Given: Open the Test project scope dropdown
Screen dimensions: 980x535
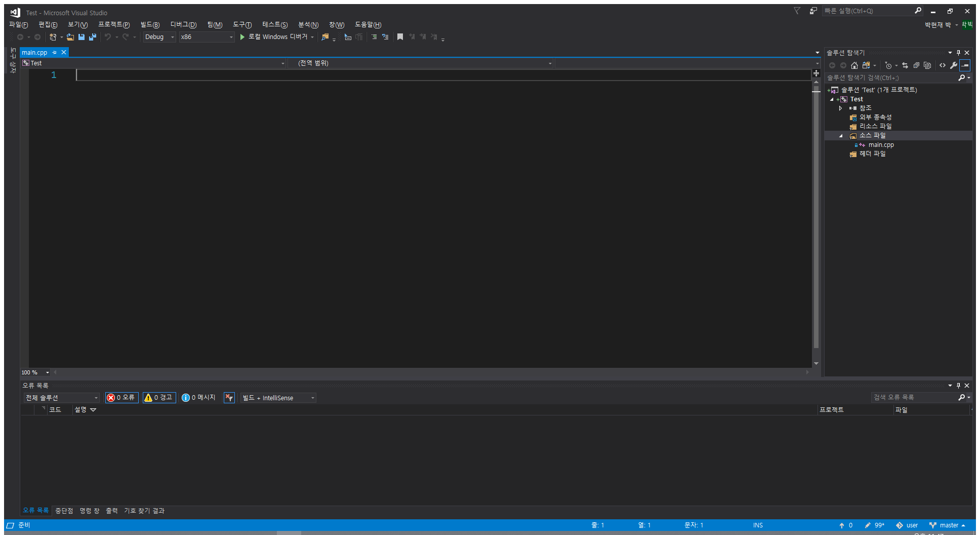Looking at the screenshot, I should (x=154, y=63).
